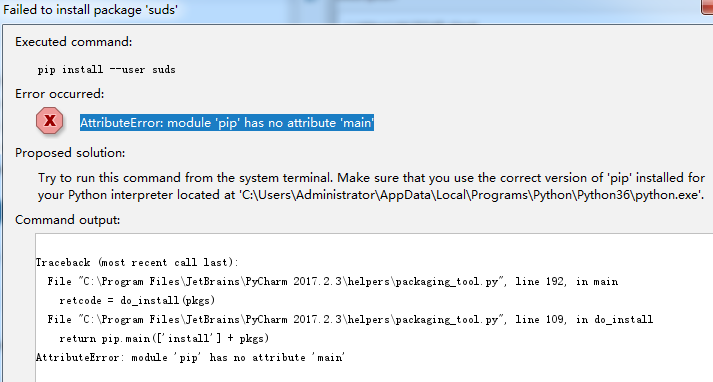Click the highlighted AttributeError message text

click(x=227, y=123)
